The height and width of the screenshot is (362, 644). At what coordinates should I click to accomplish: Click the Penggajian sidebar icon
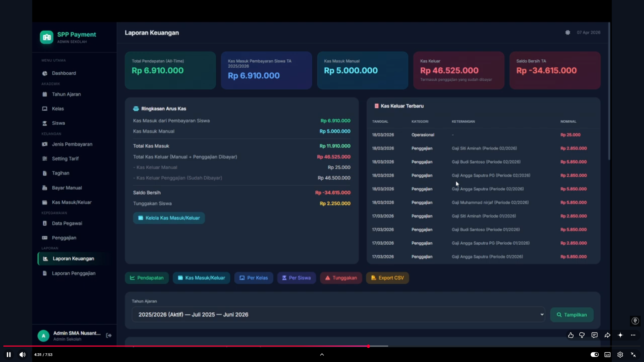45,238
